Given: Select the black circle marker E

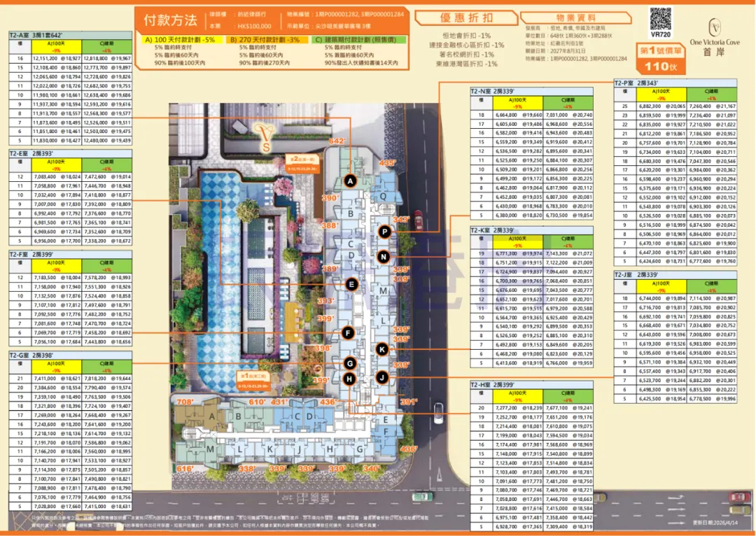Looking at the screenshot, I should (x=351, y=285).
